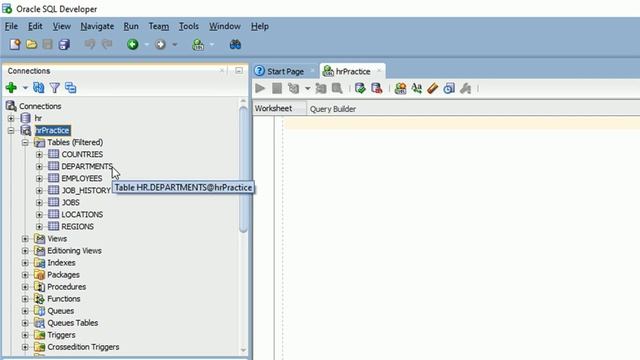640x360 pixels.
Task: Select the Worksheet tab
Action: click(x=273, y=109)
